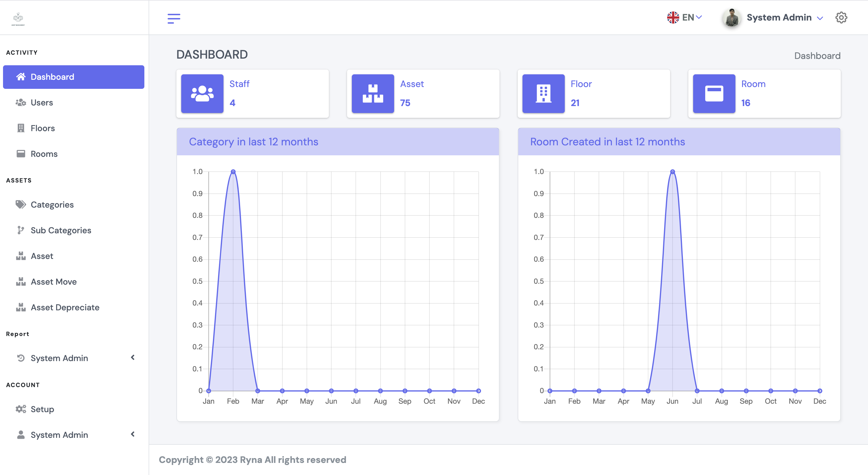Open the settings gear icon
This screenshot has height=475, width=868.
click(841, 18)
